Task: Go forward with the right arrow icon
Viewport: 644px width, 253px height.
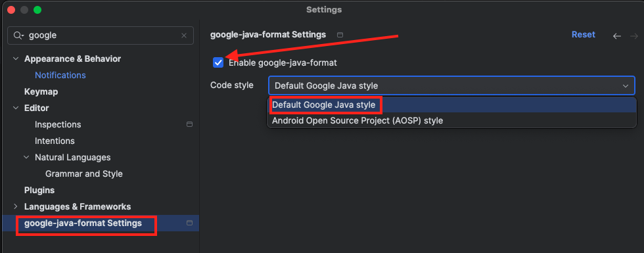Action: [634, 36]
